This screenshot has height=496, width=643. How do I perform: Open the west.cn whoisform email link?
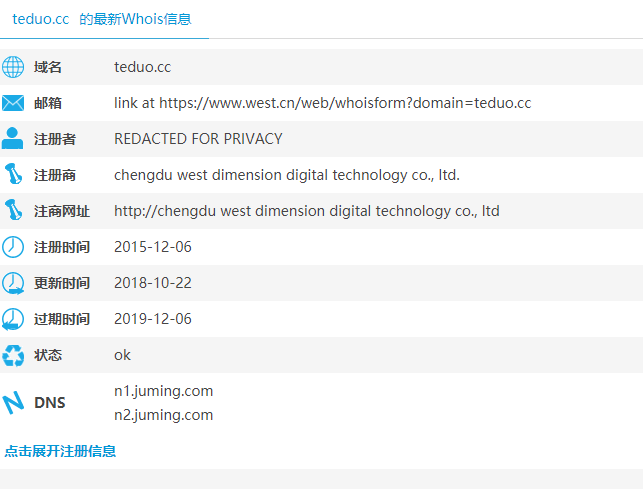[x=322, y=103]
